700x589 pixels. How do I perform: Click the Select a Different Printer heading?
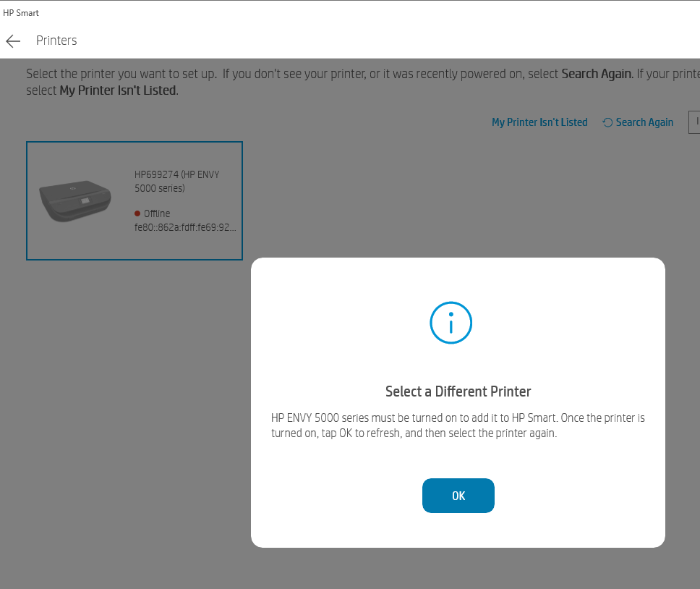(458, 391)
